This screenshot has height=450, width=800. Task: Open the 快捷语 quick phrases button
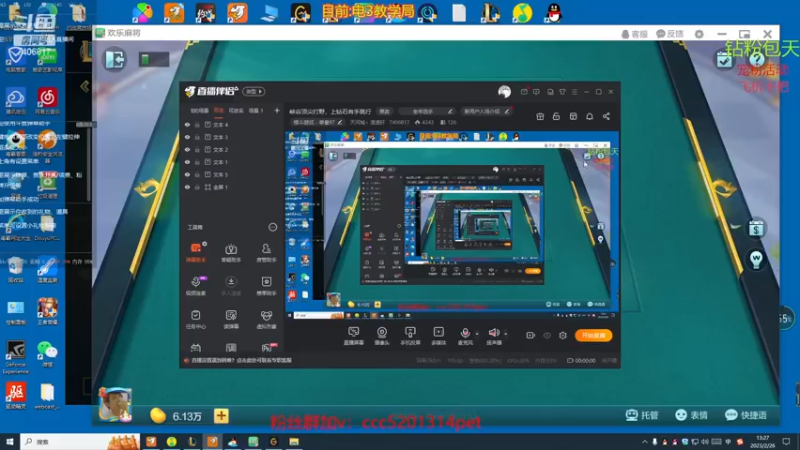[746, 415]
